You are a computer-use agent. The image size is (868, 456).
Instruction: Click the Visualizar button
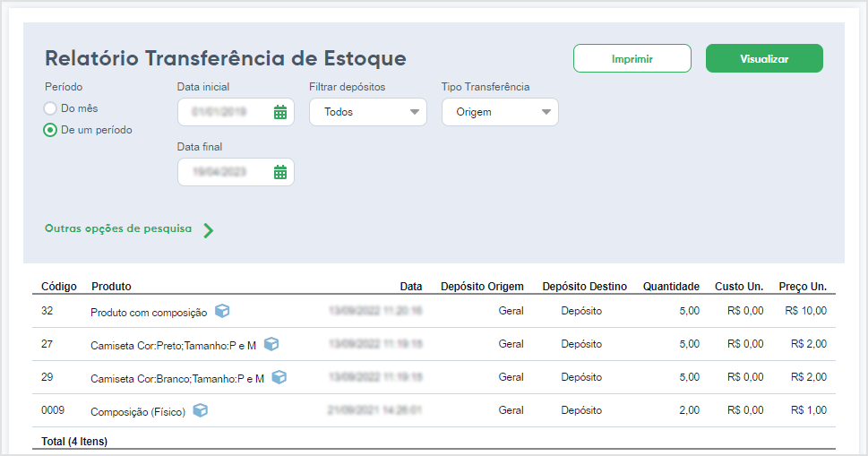pyautogui.click(x=764, y=58)
